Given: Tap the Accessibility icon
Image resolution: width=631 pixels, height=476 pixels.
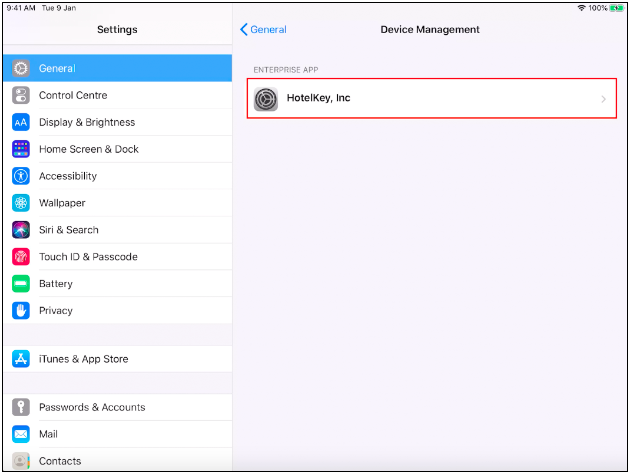Looking at the screenshot, I should [x=21, y=176].
